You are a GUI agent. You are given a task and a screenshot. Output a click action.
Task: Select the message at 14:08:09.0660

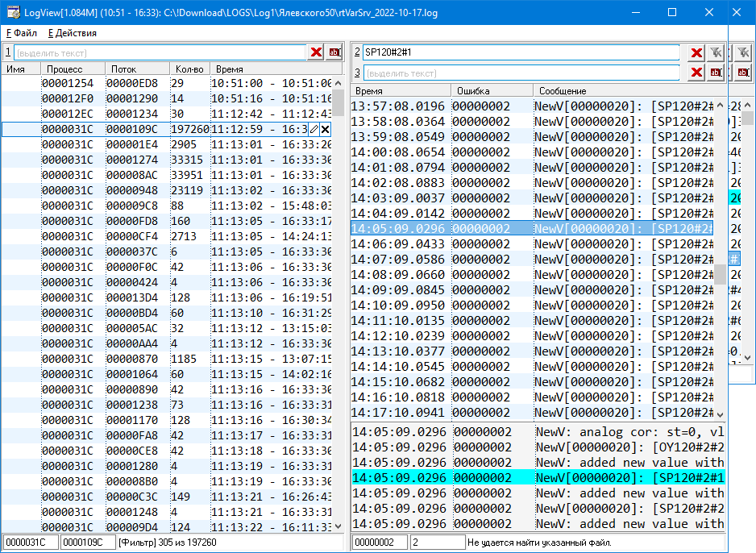pos(532,275)
